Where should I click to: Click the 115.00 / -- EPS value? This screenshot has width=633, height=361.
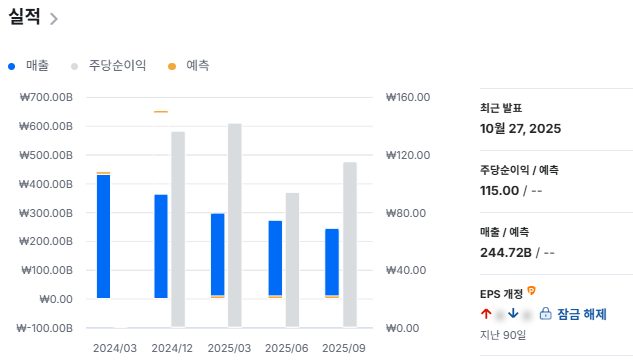[511, 191]
